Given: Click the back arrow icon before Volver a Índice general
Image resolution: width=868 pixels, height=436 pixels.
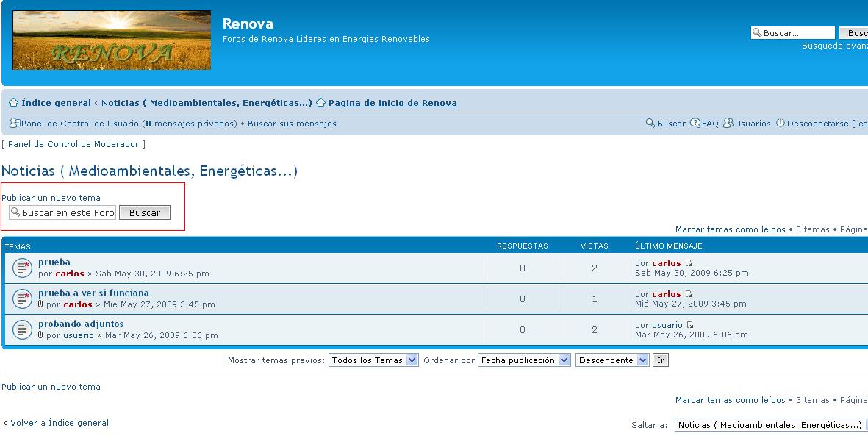Looking at the screenshot, I should (5, 424).
